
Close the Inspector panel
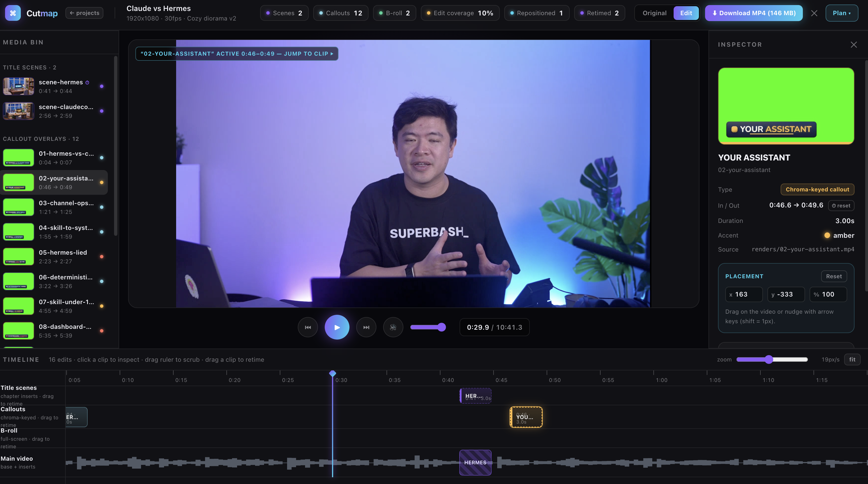pyautogui.click(x=853, y=44)
